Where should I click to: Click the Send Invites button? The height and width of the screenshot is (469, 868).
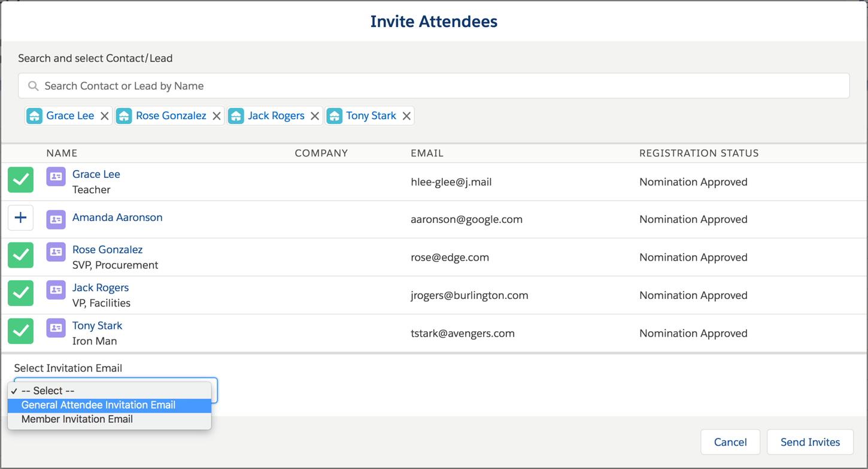(810, 441)
